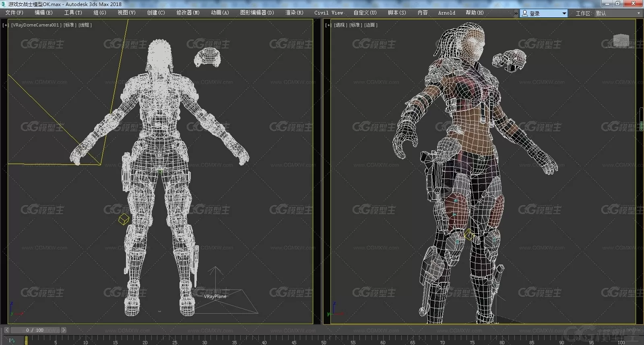
Task: Open the left viewport [+] general menu
Action: tap(5, 25)
